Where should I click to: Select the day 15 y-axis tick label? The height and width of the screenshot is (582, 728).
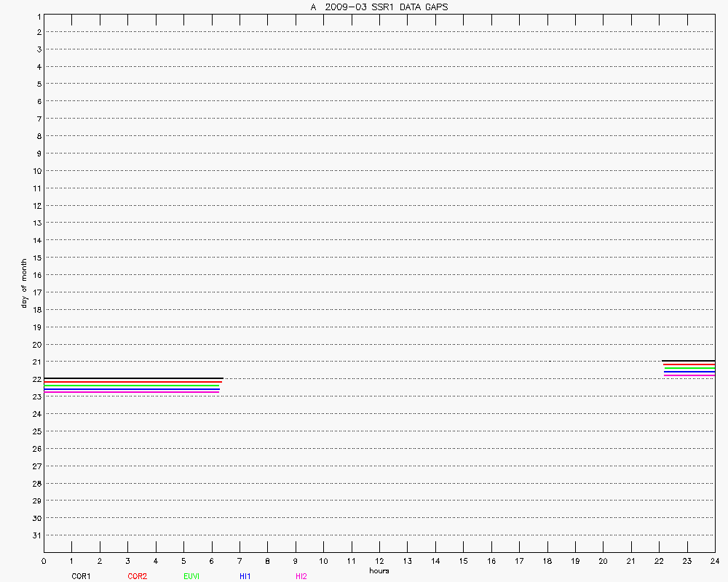(36, 258)
